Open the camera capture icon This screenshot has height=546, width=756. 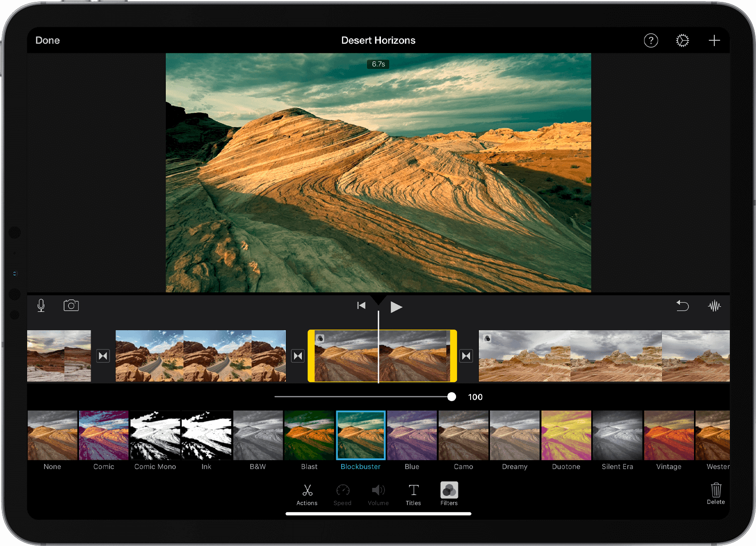point(71,305)
